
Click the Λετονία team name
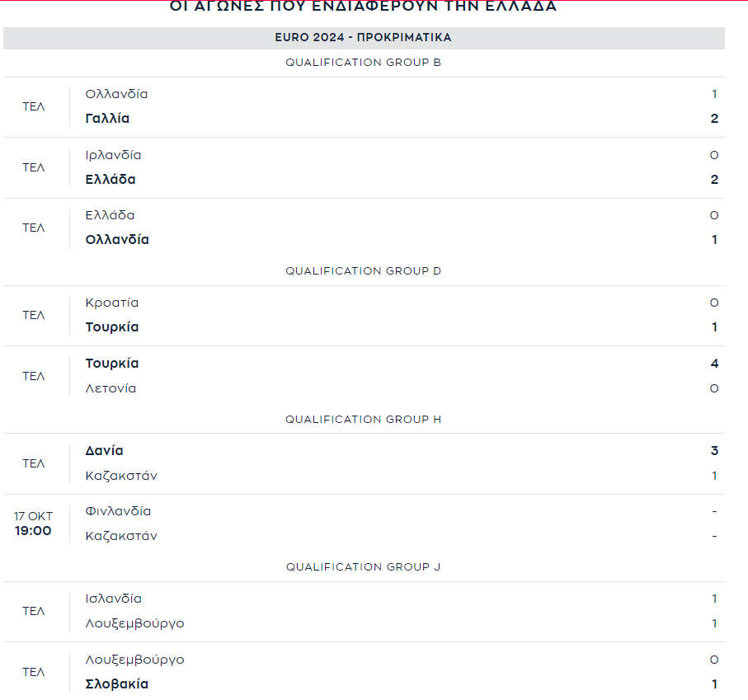[111, 388]
